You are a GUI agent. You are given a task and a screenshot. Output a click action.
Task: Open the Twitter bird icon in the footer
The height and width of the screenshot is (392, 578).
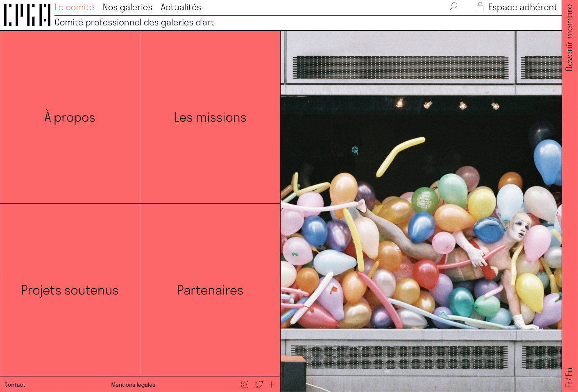tap(259, 384)
